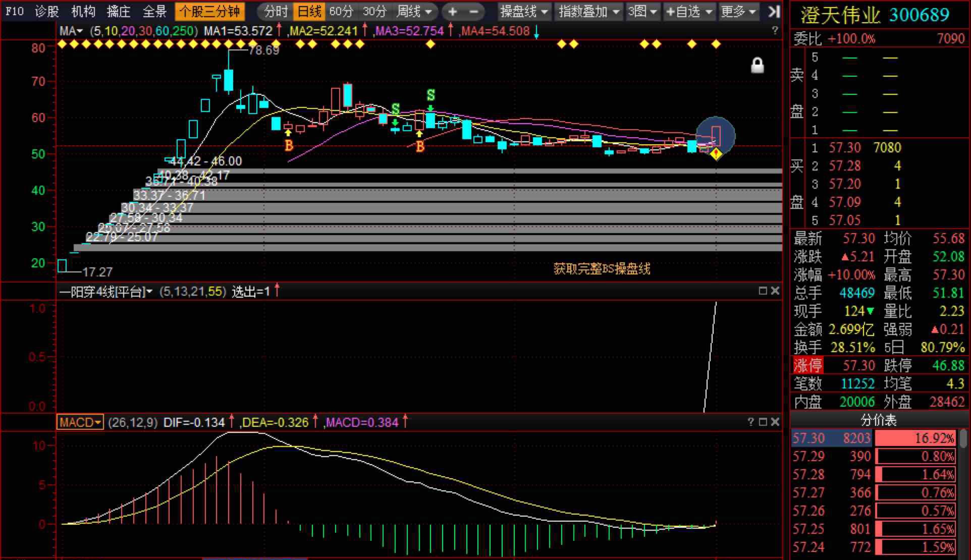Select buy level 1 price 57.30
The height and width of the screenshot is (560, 971).
click(x=844, y=148)
